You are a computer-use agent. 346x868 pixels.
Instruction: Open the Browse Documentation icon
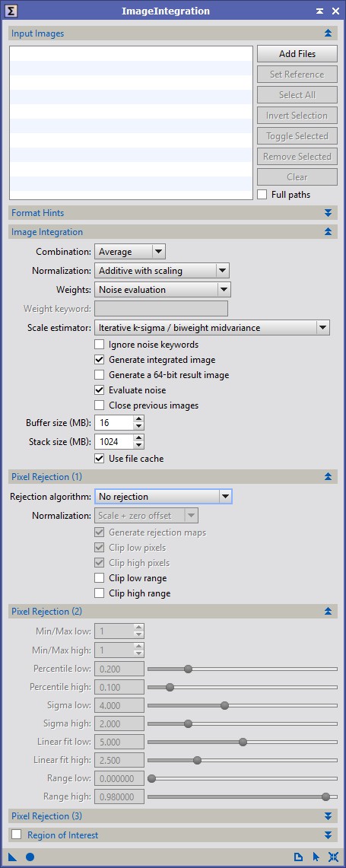pos(298,857)
